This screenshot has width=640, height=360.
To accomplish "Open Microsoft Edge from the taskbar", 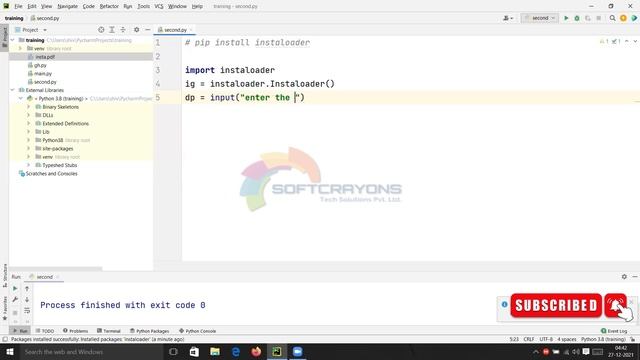I will pyautogui.click(x=236, y=352).
